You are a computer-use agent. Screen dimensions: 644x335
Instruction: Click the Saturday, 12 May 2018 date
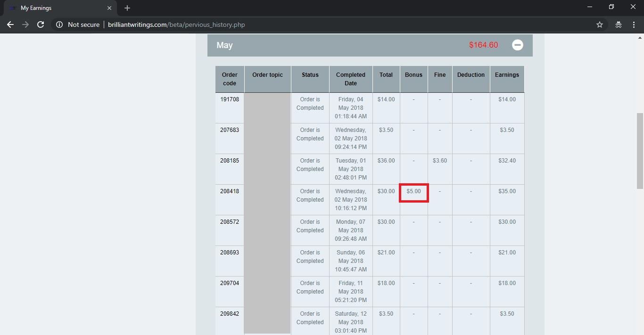pyautogui.click(x=351, y=322)
